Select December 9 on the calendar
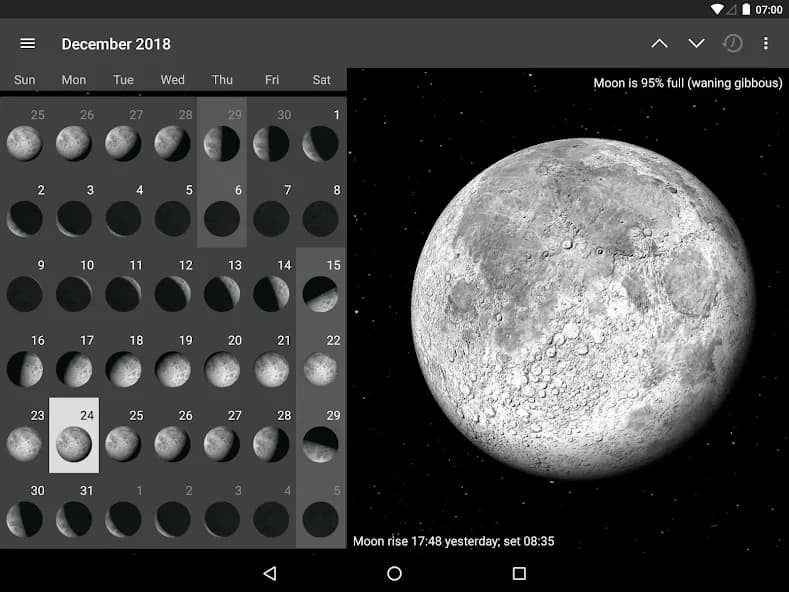This screenshot has height=592, width=789. point(25,285)
